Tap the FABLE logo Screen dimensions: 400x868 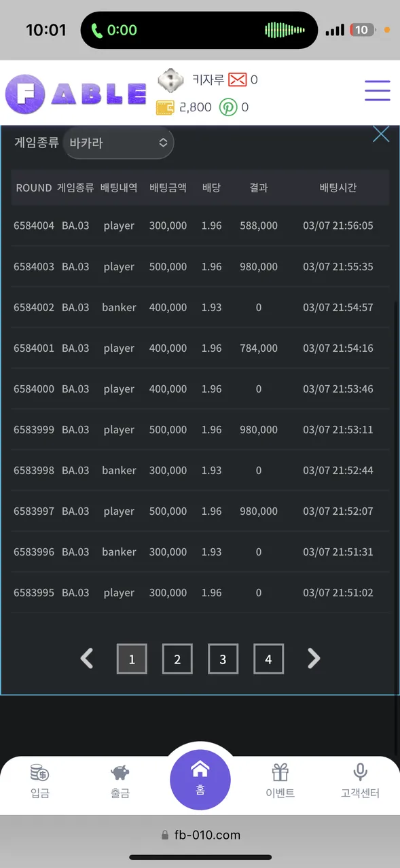[x=76, y=94]
